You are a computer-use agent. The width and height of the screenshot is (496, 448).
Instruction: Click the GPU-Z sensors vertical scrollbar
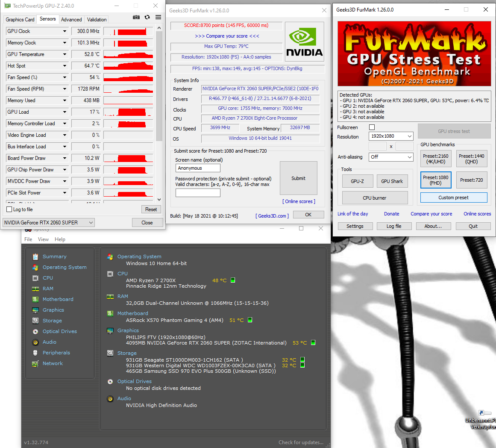(x=159, y=85)
